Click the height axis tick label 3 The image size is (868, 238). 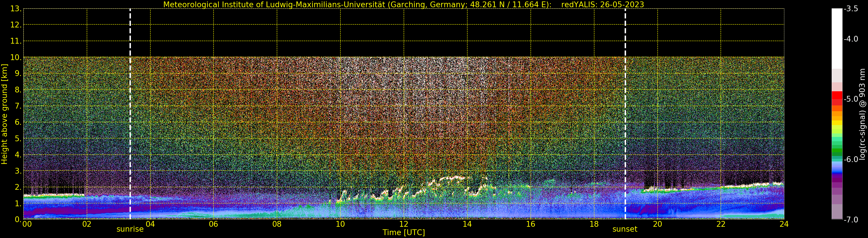[18, 171]
